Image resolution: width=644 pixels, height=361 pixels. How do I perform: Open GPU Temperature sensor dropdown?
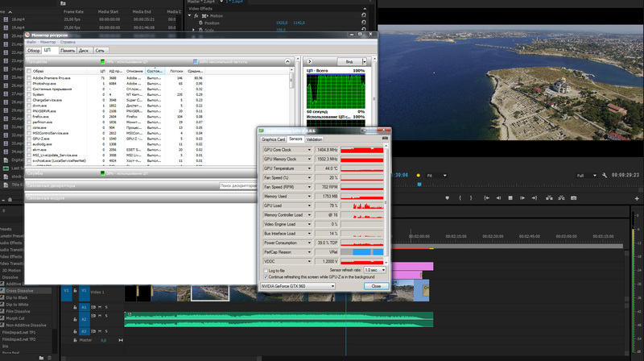pos(309,168)
